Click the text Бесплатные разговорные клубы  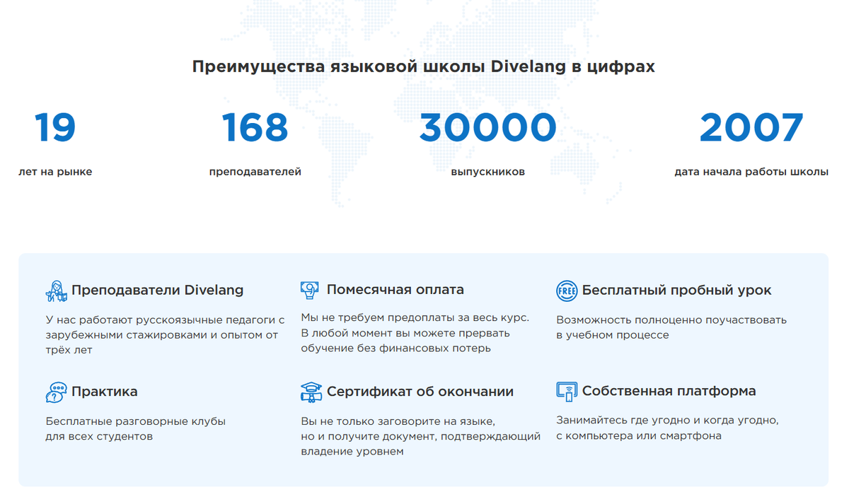point(136,428)
